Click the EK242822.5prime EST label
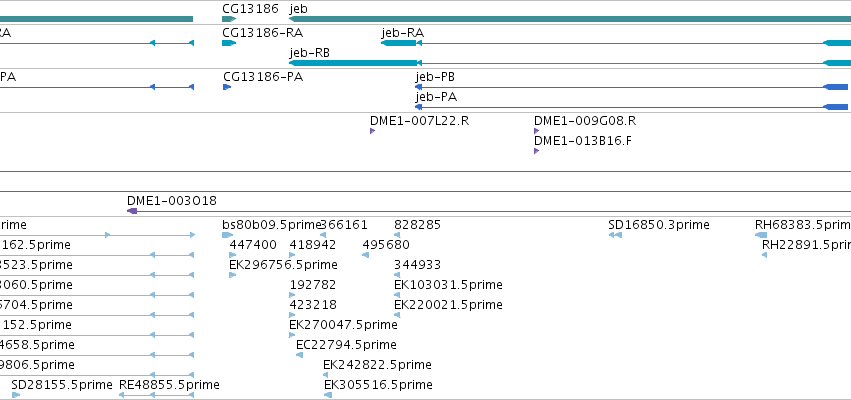851x400 pixels. [x=377, y=365]
